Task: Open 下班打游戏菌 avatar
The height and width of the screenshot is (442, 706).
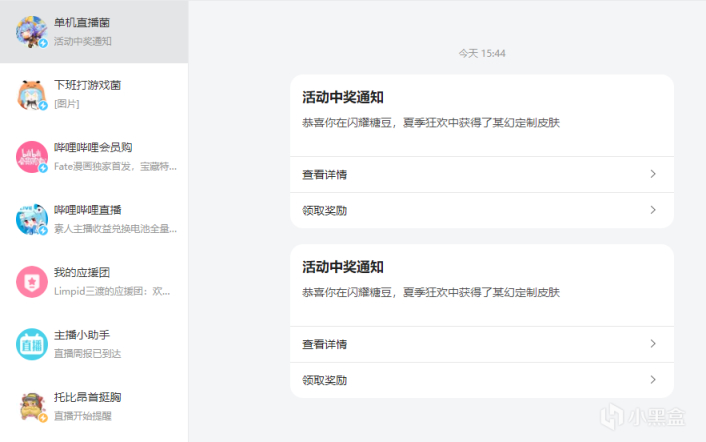Action: (x=32, y=95)
